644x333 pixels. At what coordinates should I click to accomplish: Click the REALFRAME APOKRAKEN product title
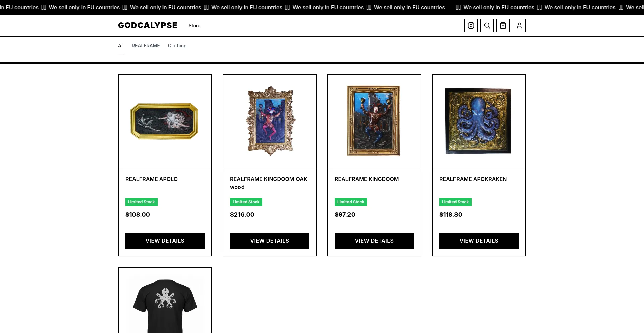(x=473, y=179)
